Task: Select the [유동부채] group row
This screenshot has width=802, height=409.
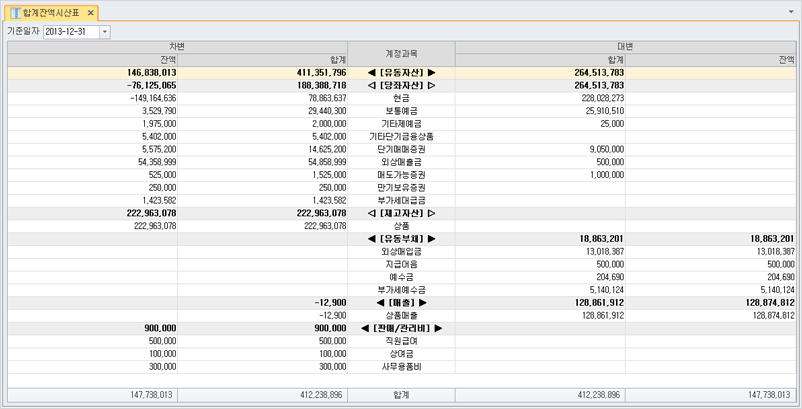Action: coord(401,239)
